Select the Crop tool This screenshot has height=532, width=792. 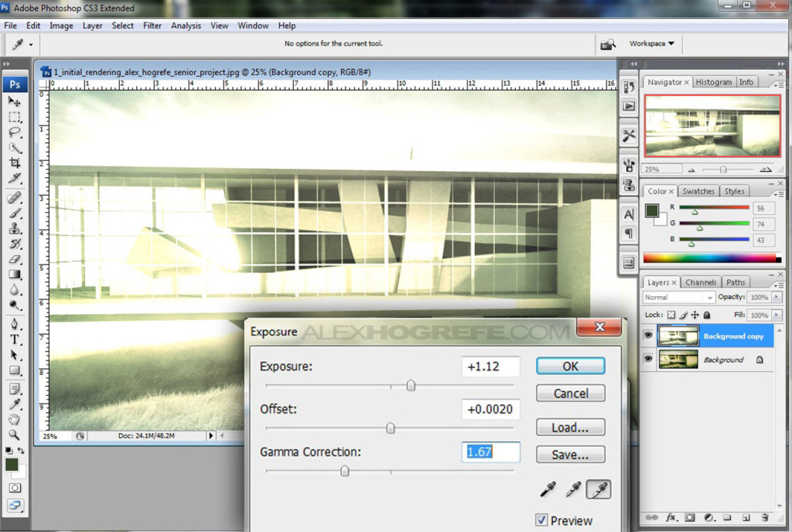point(14,163)
